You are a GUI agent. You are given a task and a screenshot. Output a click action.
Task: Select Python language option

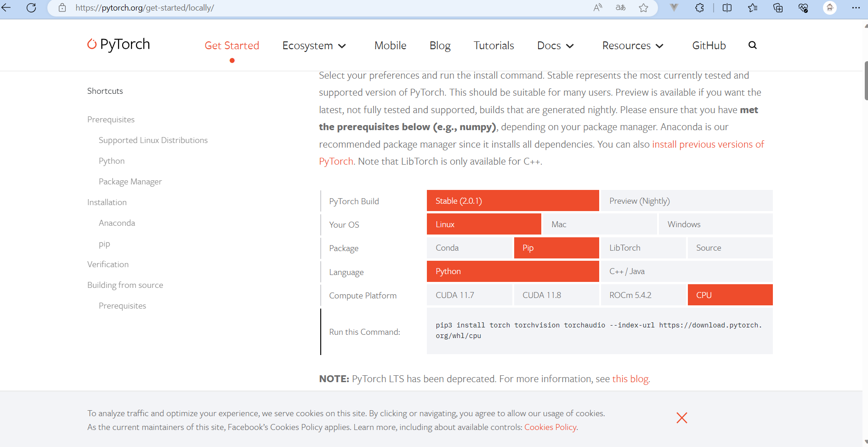[513, 271]
